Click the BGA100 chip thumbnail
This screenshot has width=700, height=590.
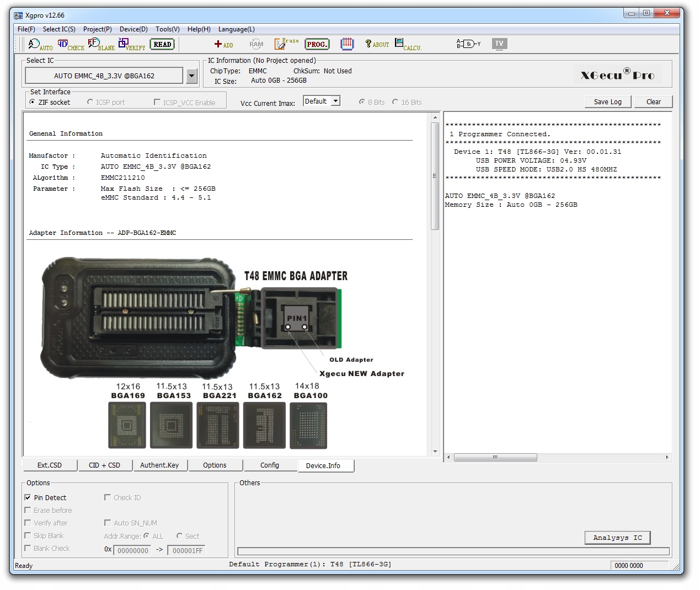[x=308, y=425]
